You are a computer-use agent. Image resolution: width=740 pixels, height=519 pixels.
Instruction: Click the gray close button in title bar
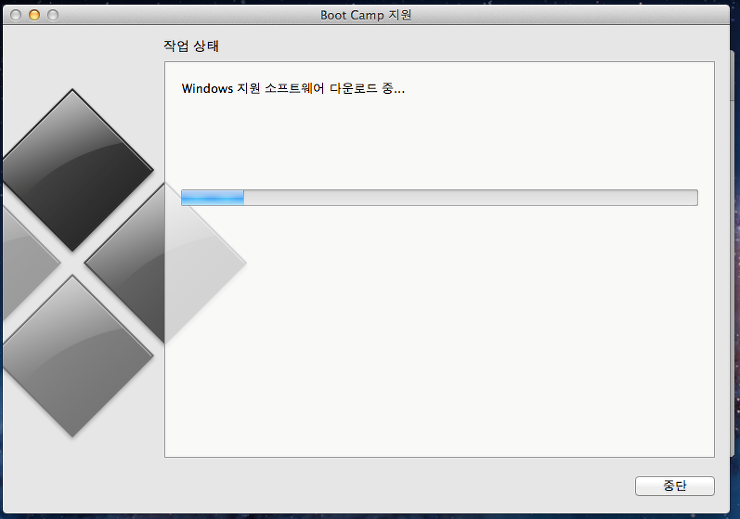[16, 15]
